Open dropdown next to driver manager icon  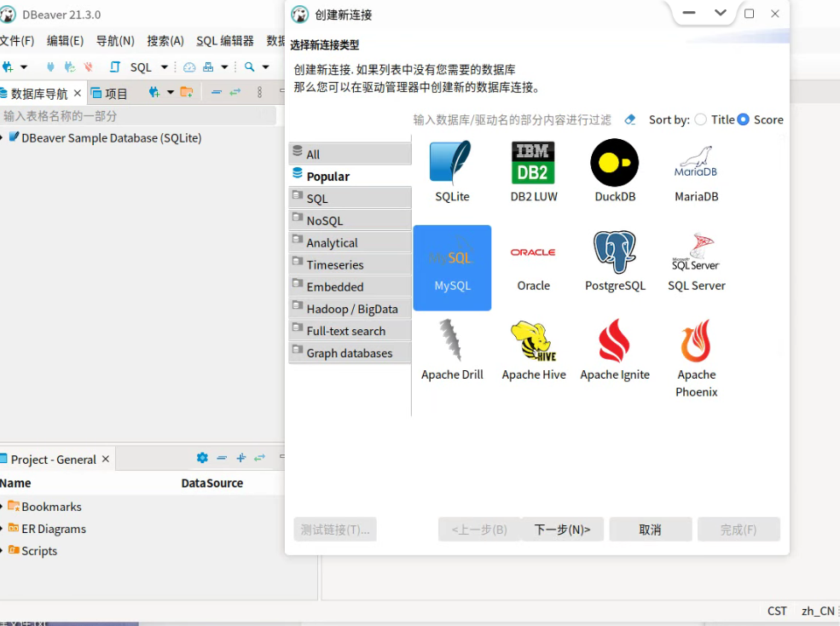click(x=224, y=67)
